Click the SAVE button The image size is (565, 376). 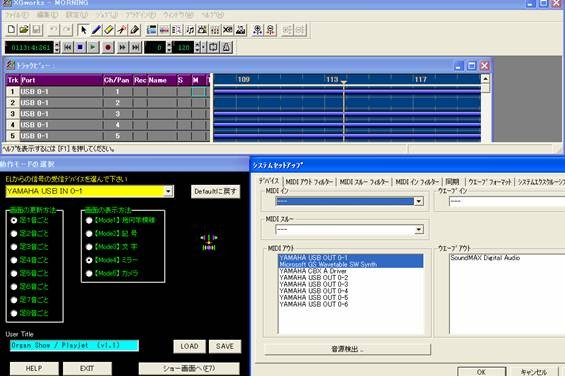224,346
